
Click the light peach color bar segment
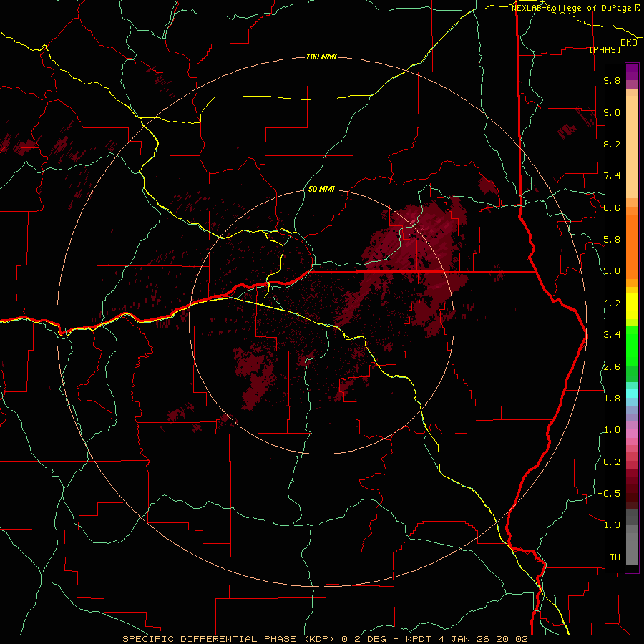pyautogui.click(x=632, y=146)
